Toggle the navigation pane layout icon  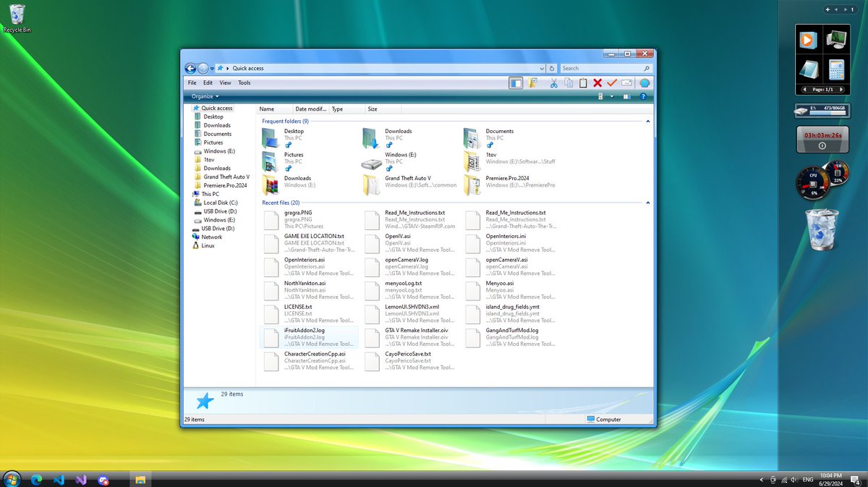click(x=516, y=83)
